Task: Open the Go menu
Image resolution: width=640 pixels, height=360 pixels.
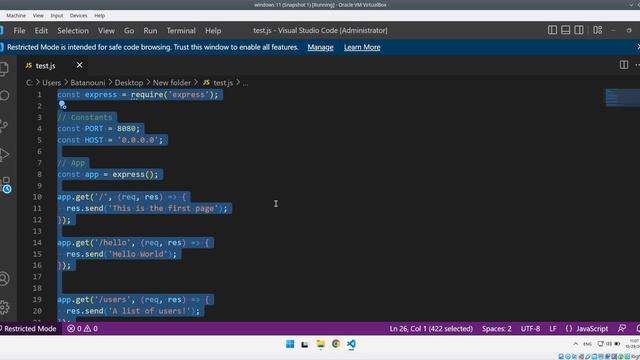Action: tap(129, 31)
